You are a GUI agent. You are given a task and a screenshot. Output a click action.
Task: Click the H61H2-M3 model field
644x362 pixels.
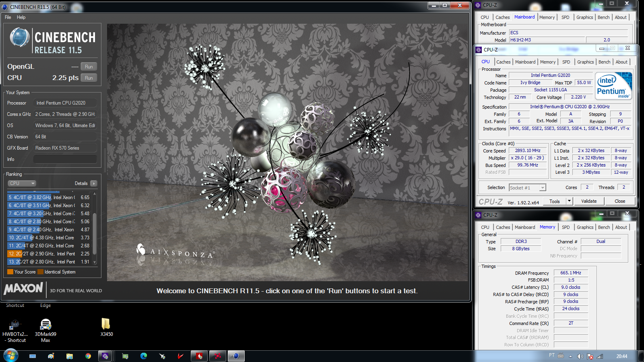coord(547,40)
